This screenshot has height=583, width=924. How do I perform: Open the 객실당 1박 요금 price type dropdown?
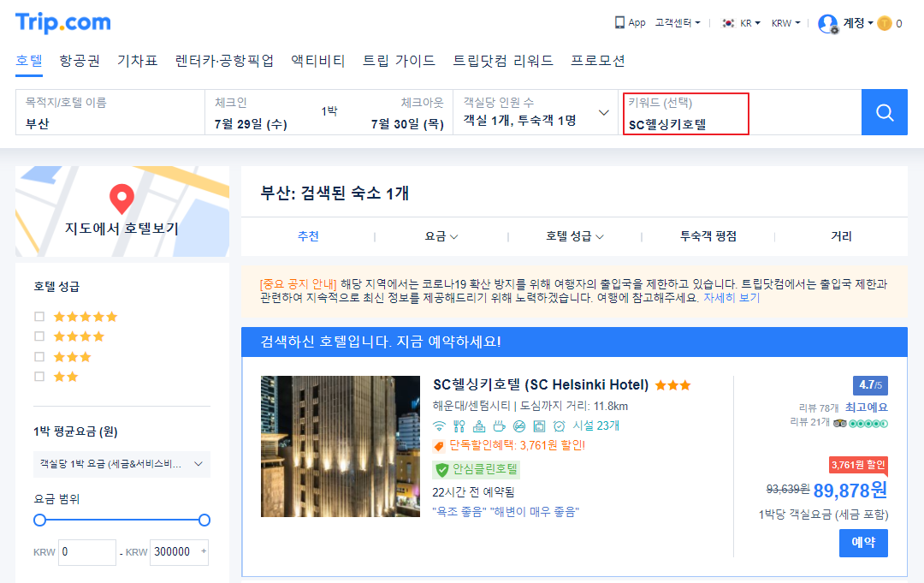pos(122,464)
